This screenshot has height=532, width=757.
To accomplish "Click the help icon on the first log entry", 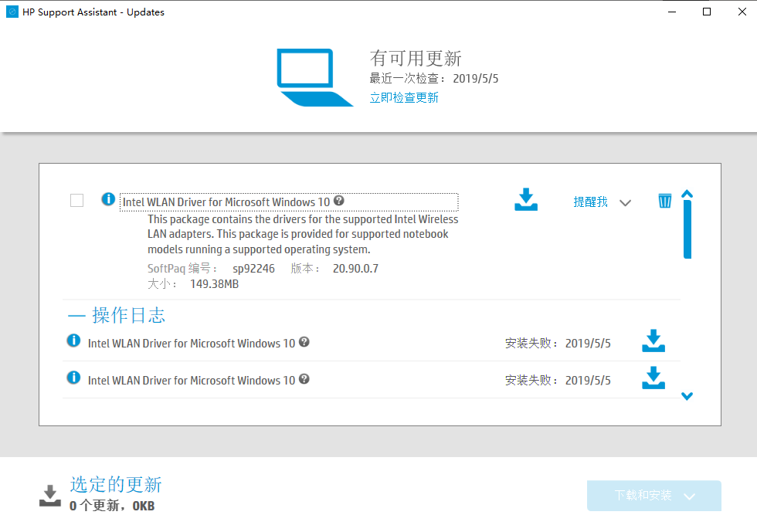I will (304, 342).
